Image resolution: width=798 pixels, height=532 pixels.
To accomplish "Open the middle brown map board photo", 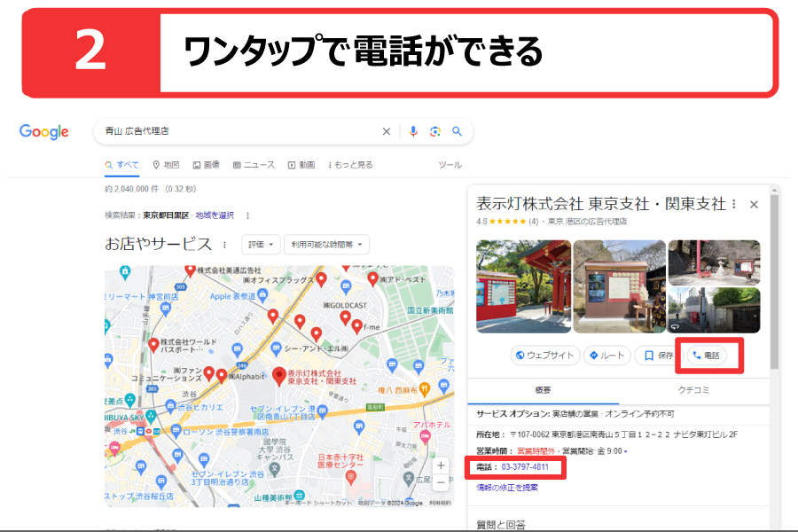I will coord(620,286).
